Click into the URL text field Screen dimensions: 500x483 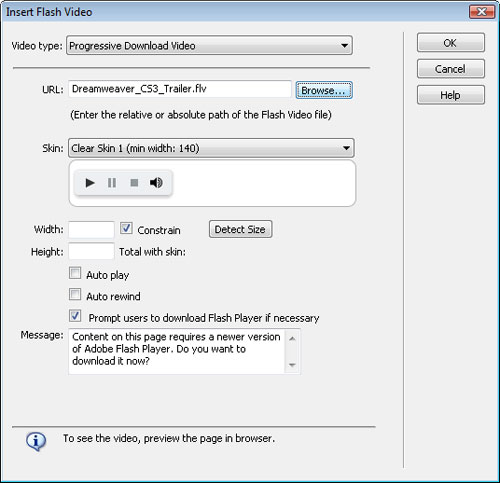pyautogui.click(x=180, y=89)
